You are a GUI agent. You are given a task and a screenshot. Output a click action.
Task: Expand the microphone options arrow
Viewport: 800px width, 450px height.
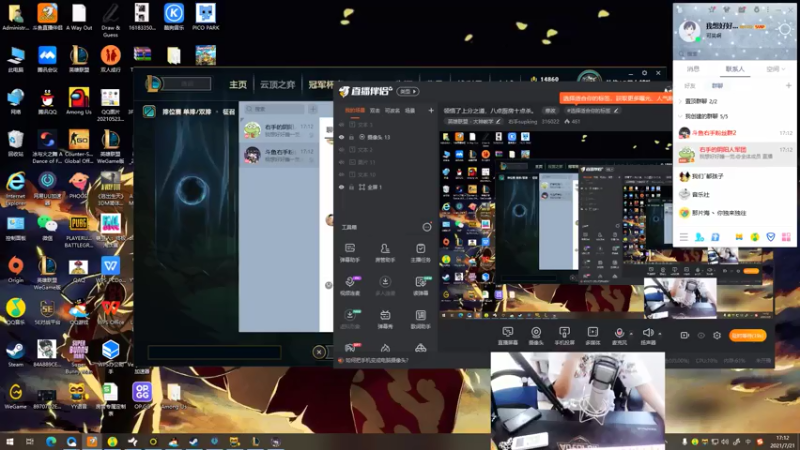pyautogui.click(x=631, y=334)
